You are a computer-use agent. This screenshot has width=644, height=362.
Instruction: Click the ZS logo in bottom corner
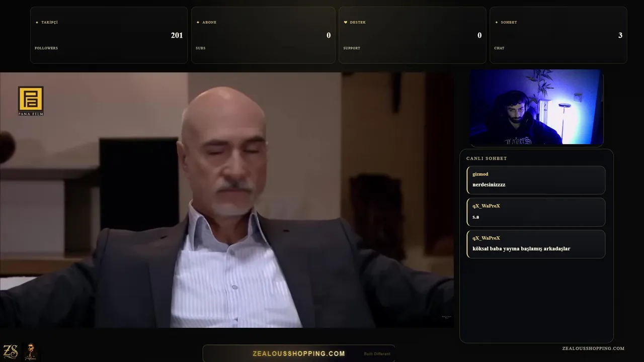[11, 351]
